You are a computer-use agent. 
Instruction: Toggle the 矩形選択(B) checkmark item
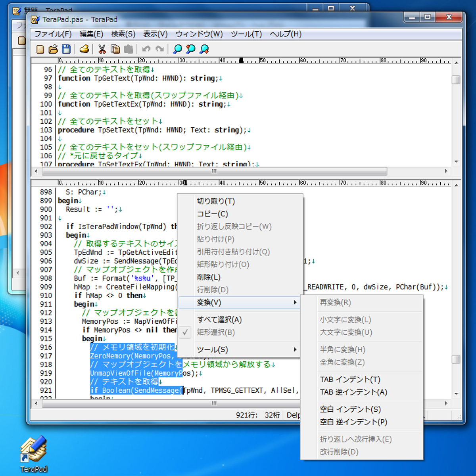point(216,332)
